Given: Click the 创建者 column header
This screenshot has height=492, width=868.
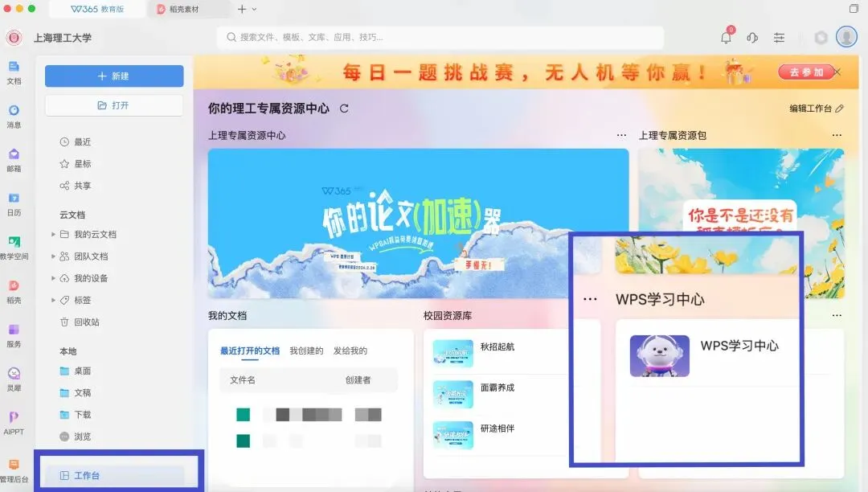Looking at the screenshot, I should tap(358, 379).
